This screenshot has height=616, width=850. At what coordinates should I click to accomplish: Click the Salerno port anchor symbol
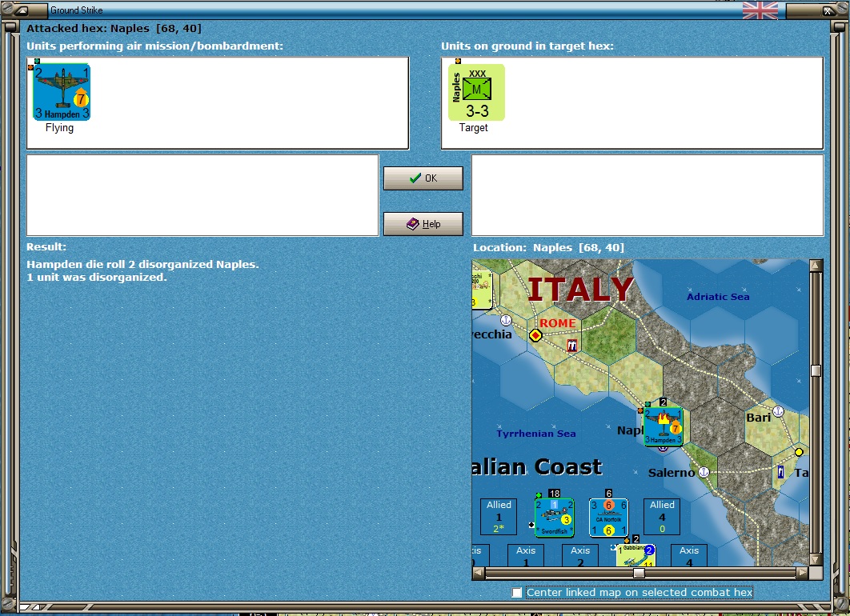point(704,472)
